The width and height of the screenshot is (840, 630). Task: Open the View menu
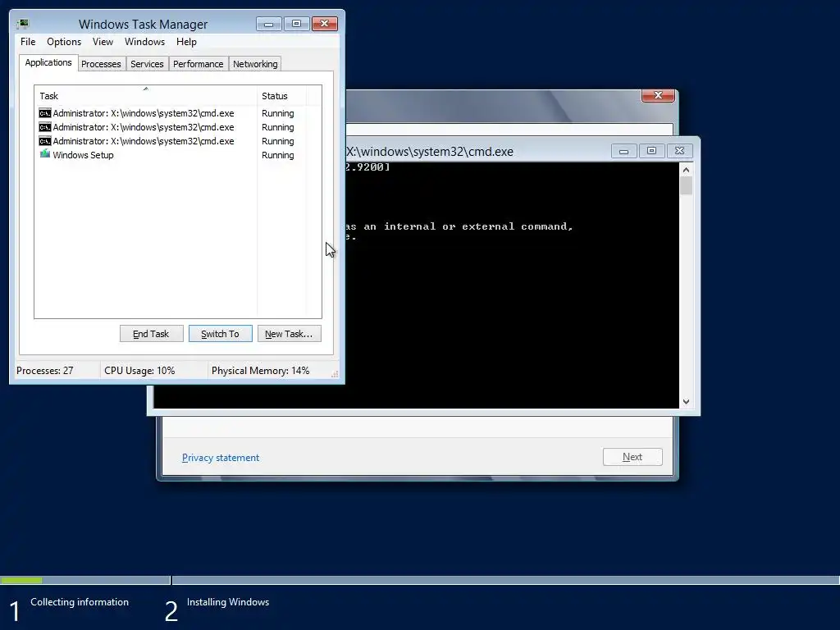103,42
